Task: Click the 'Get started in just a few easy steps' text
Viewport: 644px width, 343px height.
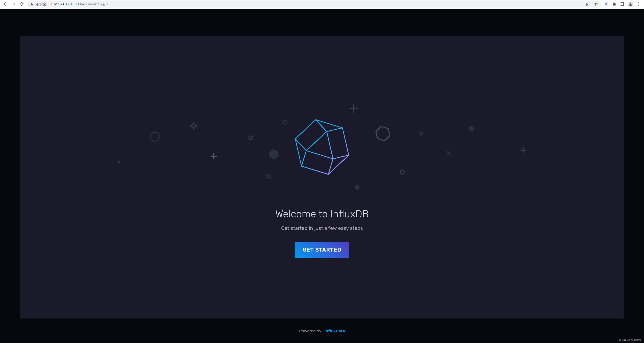Action: click(x=322, y=228)
